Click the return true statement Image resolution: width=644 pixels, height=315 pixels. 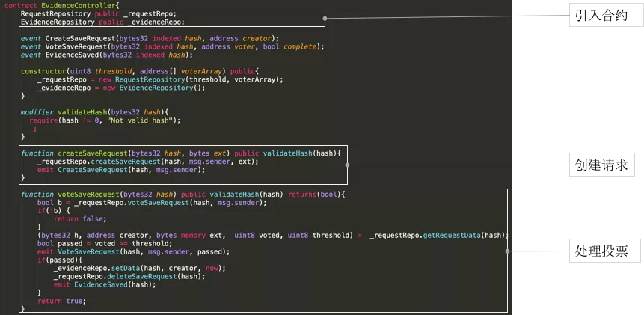pyautogui.click(x=61, y=301)
